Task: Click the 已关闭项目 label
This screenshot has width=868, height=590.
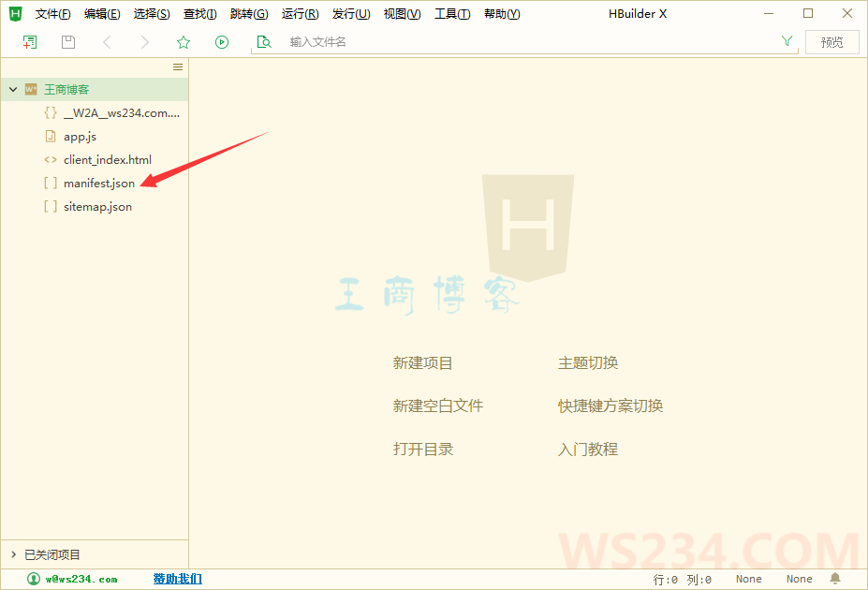Action: 52,554
